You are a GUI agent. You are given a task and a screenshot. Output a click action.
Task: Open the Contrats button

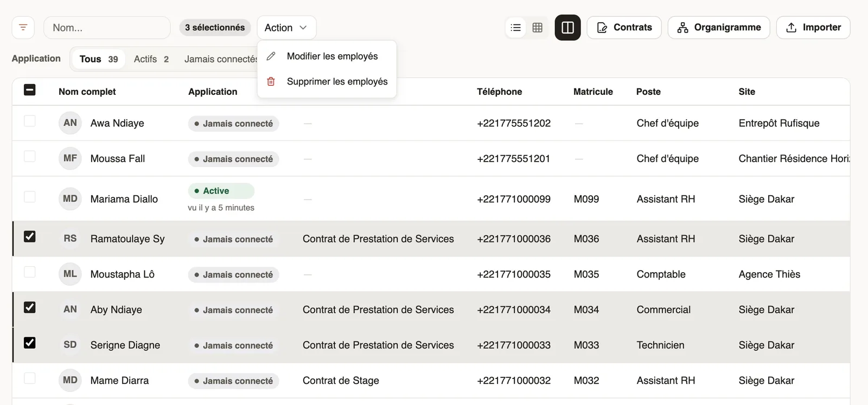point(624,28)
